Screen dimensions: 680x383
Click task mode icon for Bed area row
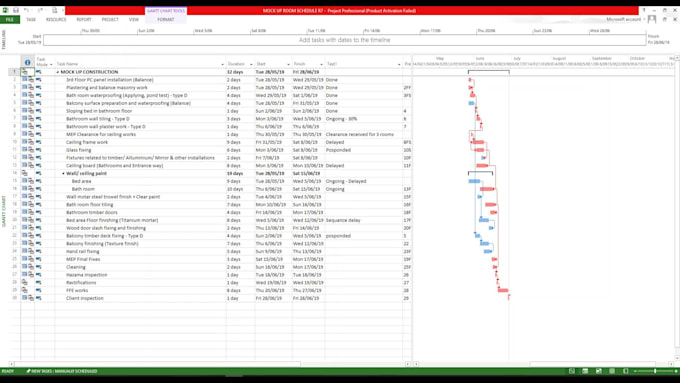pos(39,181)
